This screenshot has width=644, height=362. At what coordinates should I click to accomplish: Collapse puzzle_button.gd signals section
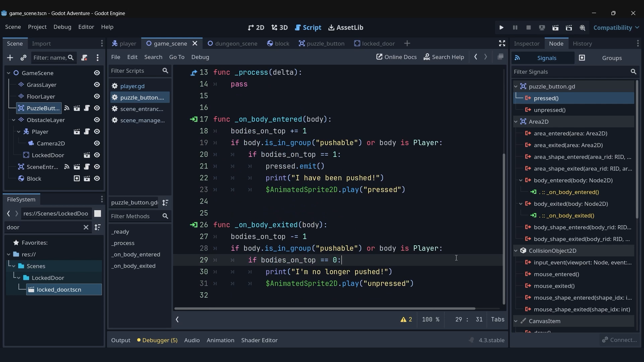(516, 86)
